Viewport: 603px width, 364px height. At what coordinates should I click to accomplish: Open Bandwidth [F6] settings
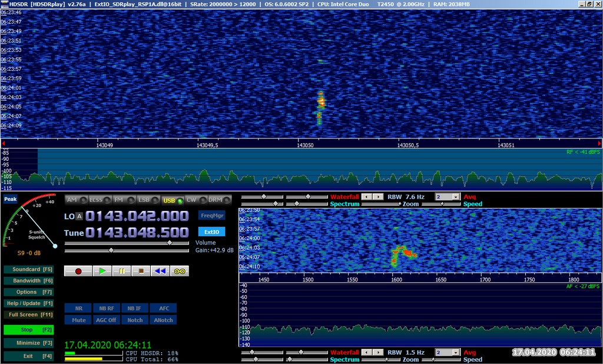pos(28,280)
